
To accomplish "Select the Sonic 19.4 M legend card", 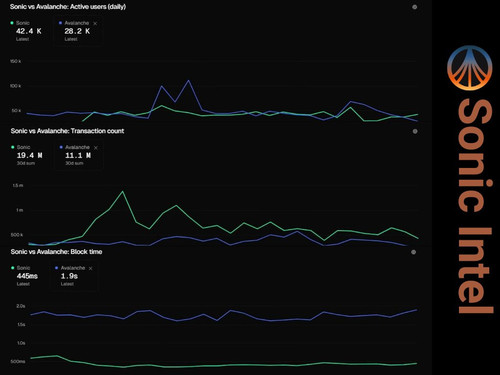I will coord(29,155).
